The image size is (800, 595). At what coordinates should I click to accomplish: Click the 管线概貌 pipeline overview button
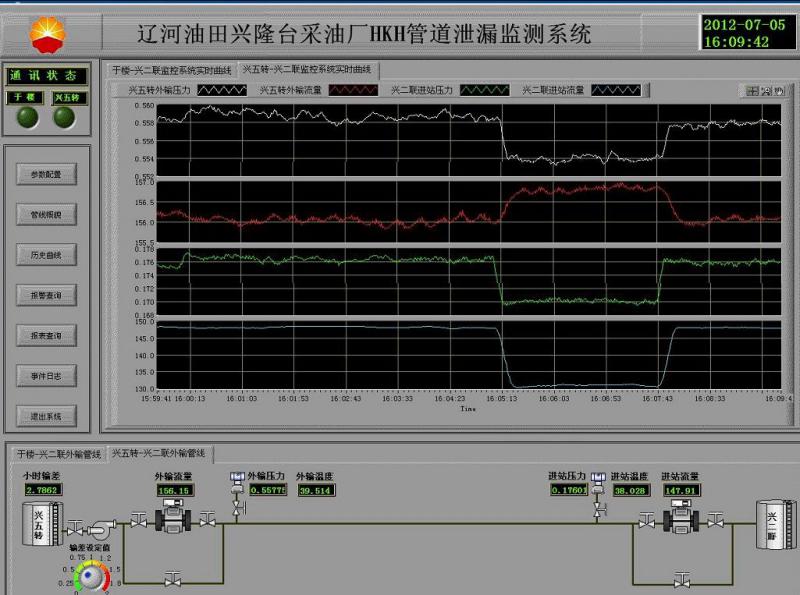click(46, 215)
